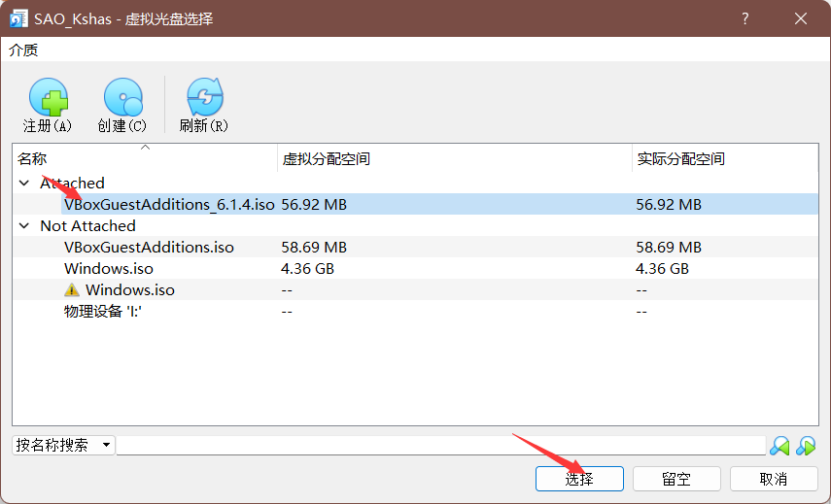This screenshot has height=504, width=831.
Task: Select VBoxGuestAdditions_6.1.4.iso row
Action: 416,204
